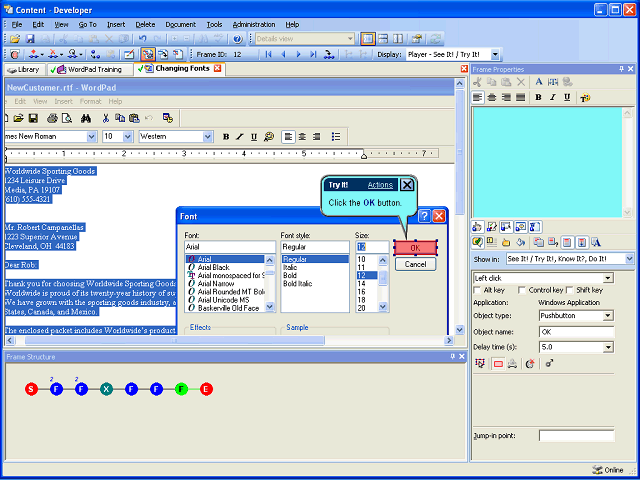Click the WordPad bullets icon
Screen dimensions: 640x480
(x=336, y=137)
